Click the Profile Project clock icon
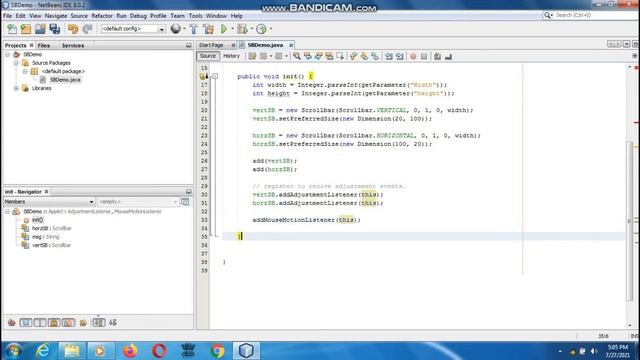 (261, 29)
